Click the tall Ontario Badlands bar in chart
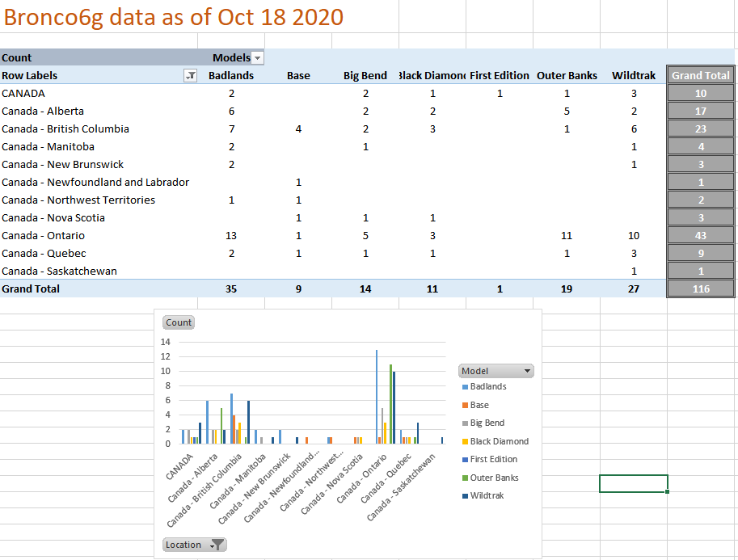 [x=377, y=397]
